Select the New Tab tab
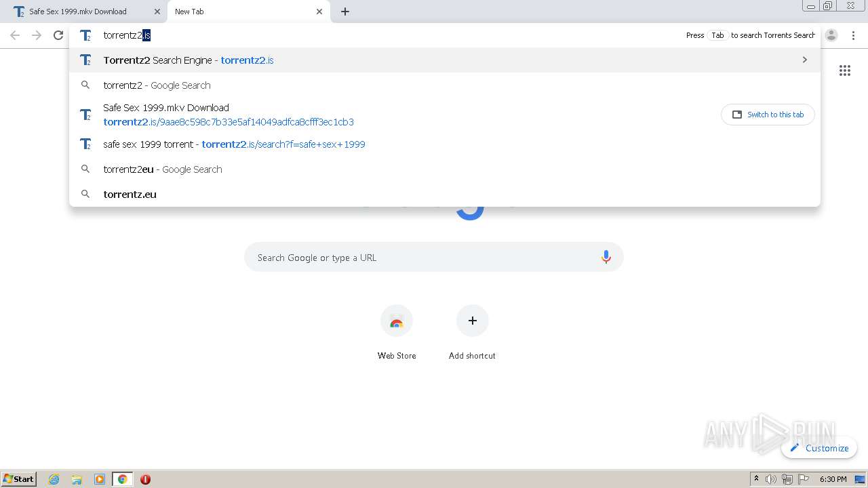This screenshot has width=868, height=488. [249, 12]
